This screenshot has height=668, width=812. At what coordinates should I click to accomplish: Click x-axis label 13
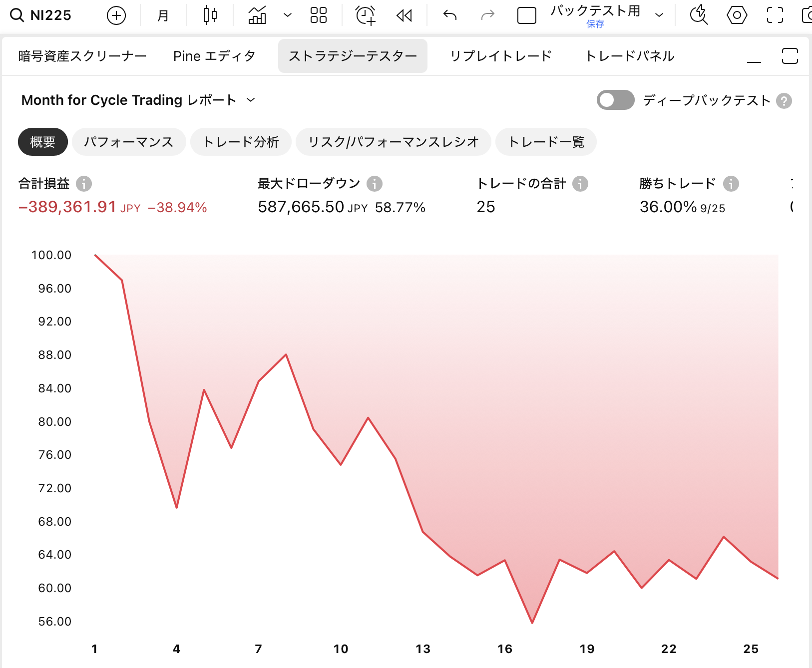click(423, 649)
